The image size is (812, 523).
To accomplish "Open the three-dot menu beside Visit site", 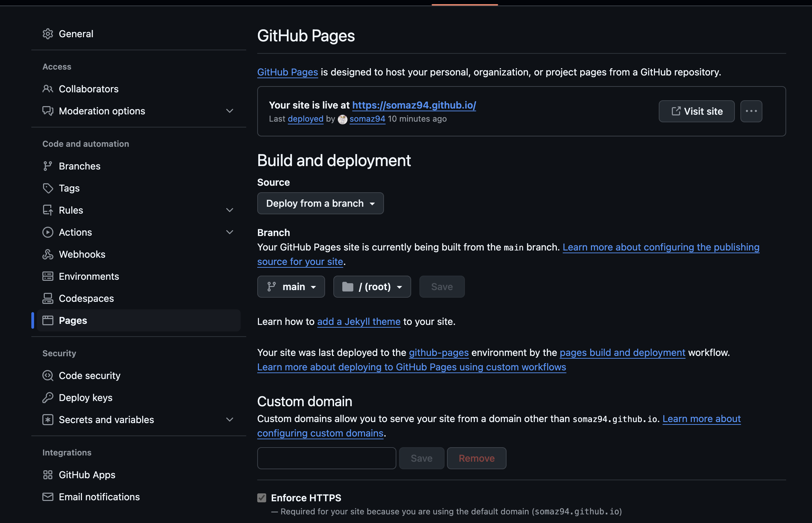I will [751, 111].
